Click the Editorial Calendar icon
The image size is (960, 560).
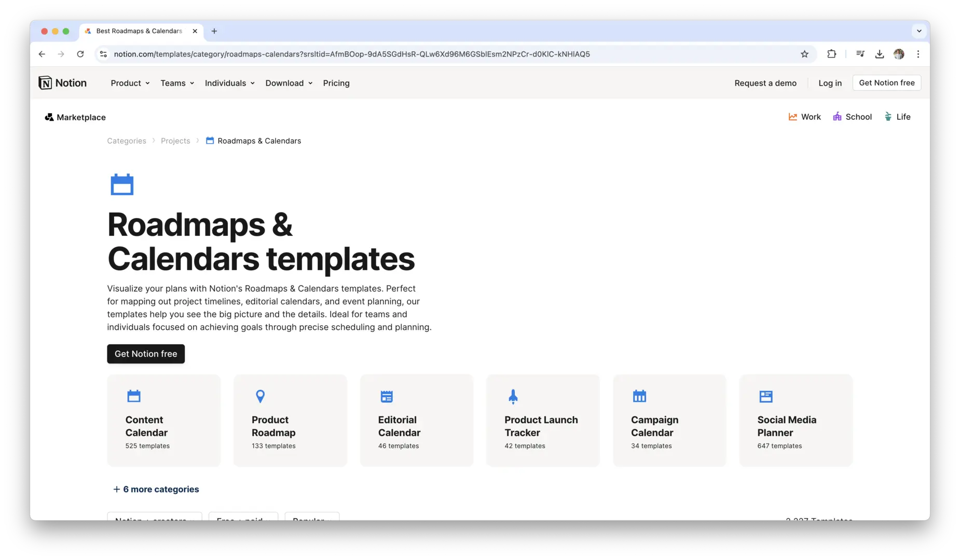pyautogui.click(x=386, y=396)
